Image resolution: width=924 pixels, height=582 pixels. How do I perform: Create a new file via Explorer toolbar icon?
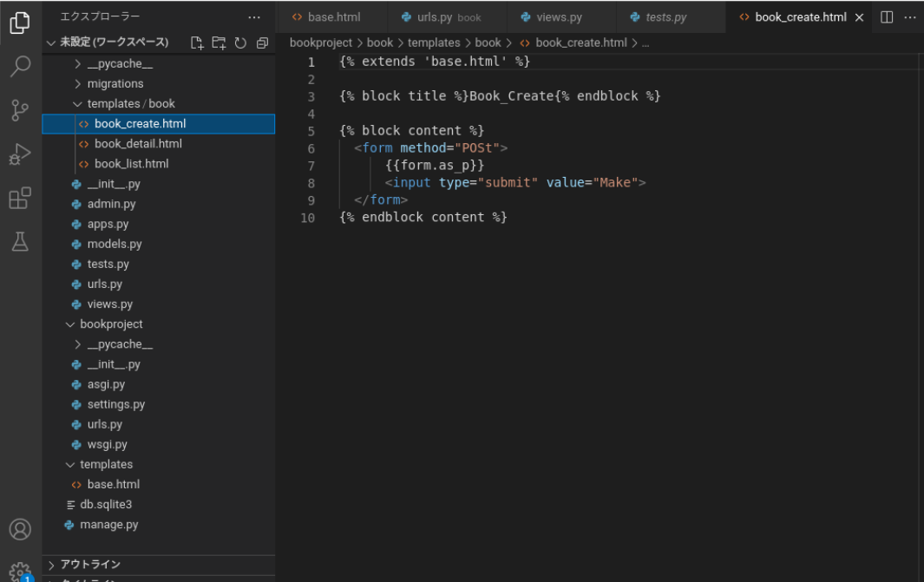(x=196, y=42)
